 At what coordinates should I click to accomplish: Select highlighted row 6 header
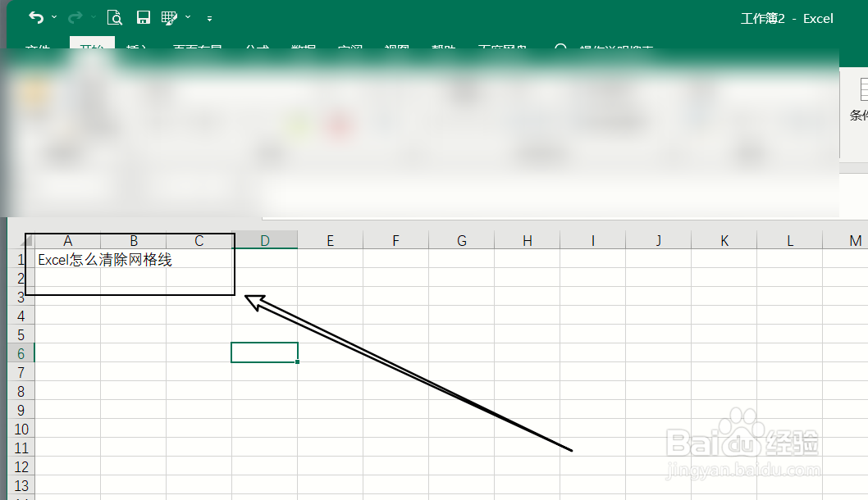tap(21, 353)
